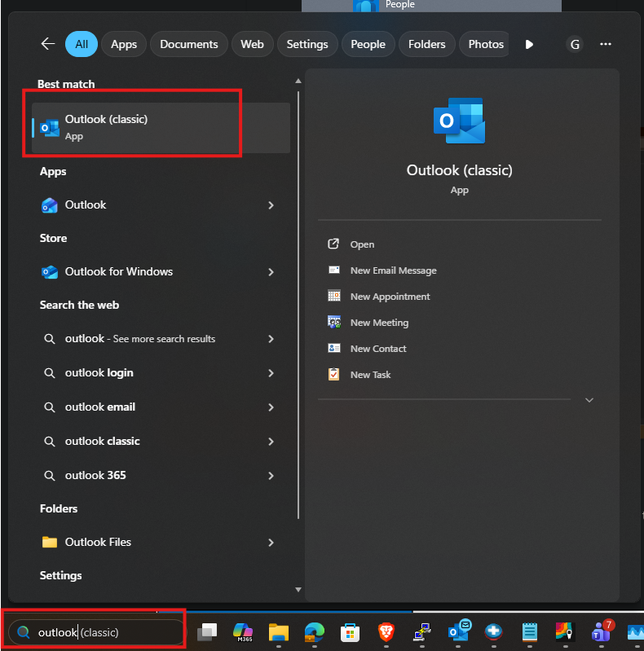The image size is (644, 651).
Task: Click the large Outlook (classic) preview icon
Action: (459, 121)
